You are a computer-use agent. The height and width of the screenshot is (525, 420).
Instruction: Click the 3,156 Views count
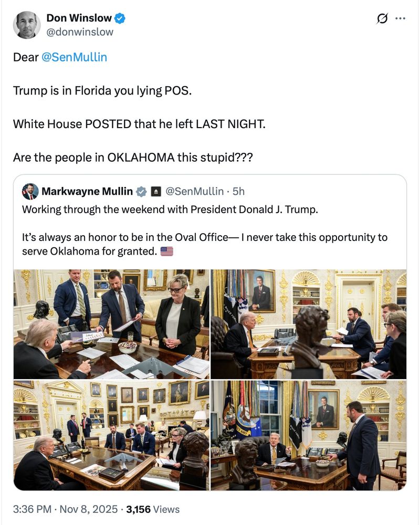click(x=153, y=509)
